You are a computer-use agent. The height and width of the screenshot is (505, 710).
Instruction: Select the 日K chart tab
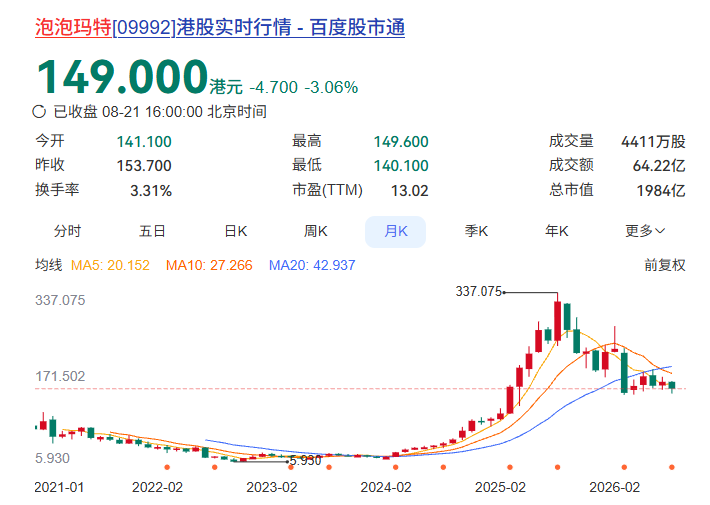tap(235, 231)
